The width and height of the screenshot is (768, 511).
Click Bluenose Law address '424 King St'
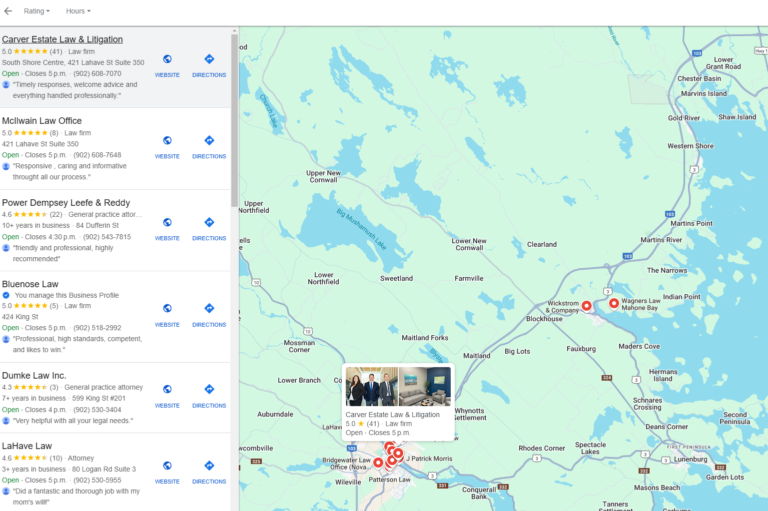(x=20, y=317)
